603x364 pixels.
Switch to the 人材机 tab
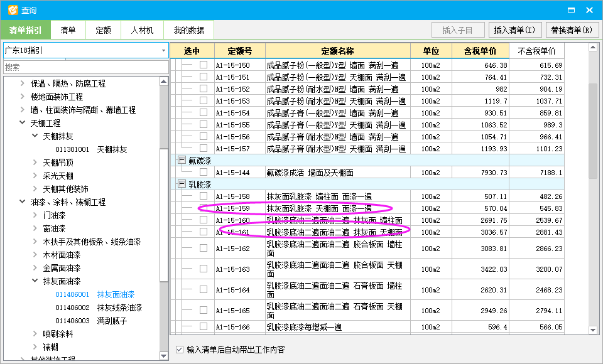pos(143,30)
